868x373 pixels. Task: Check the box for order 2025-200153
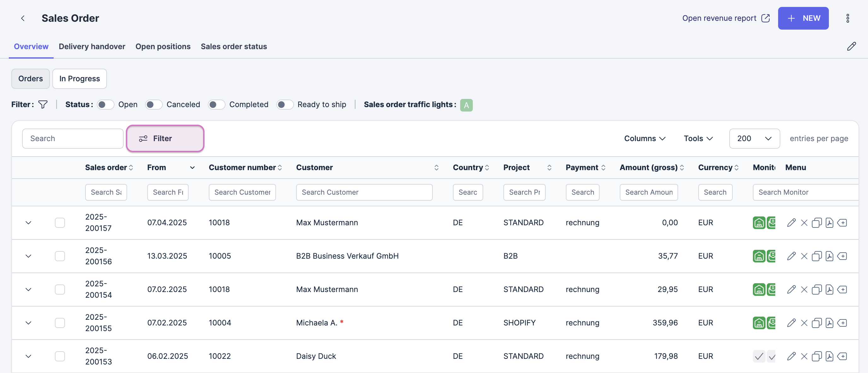tap(60, 356)
